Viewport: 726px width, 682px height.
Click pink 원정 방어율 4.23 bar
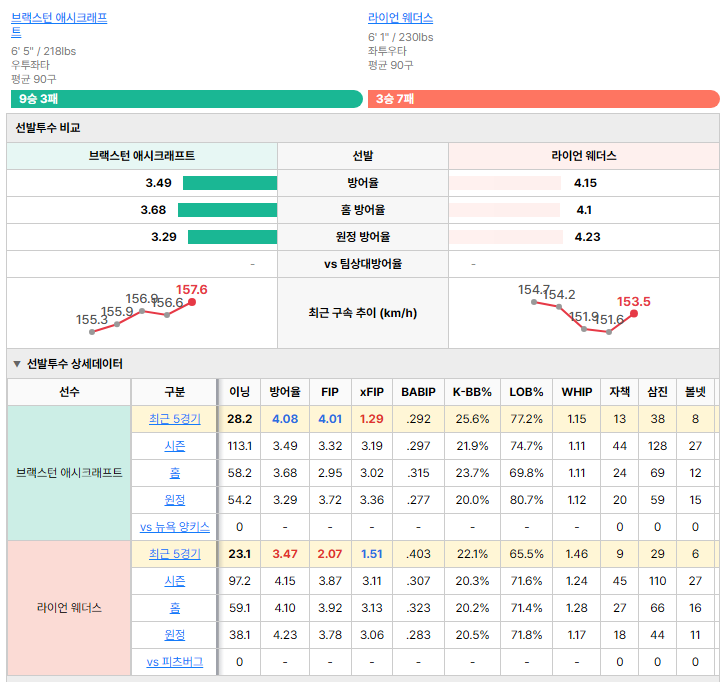coord(506,237)
